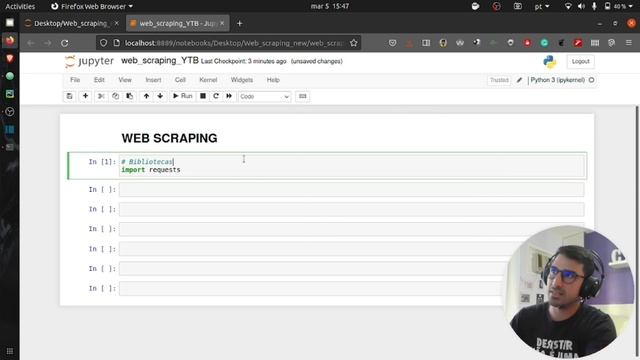The width and height of the screenshot is (640, 360).
Task: Run the selected cell
Action: tap(182, 96)
